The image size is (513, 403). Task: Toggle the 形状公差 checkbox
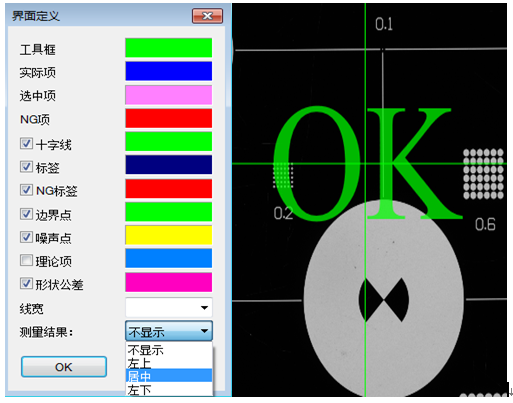coord(26,284)
